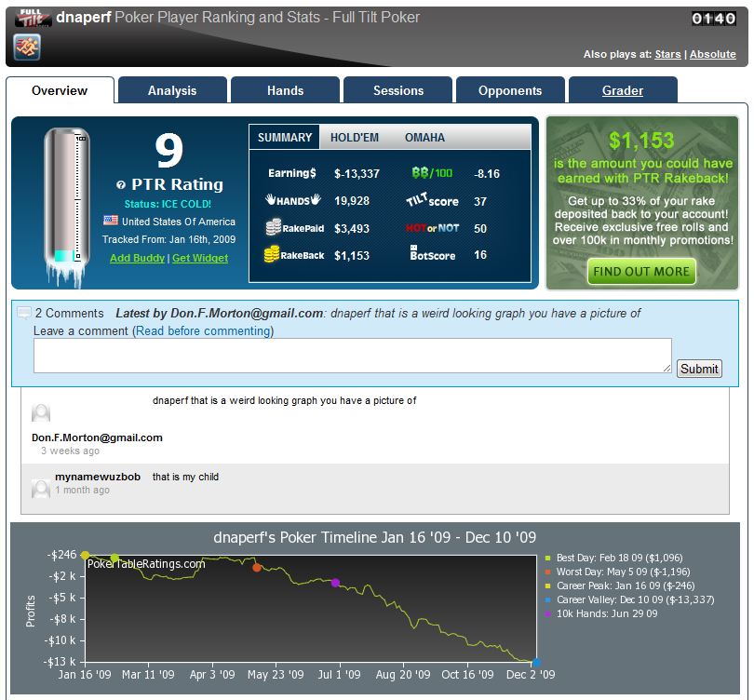Screen dimensions: 754x700
Task: Click the purple 10k Hands graph marker
Action: click(336, 583)
